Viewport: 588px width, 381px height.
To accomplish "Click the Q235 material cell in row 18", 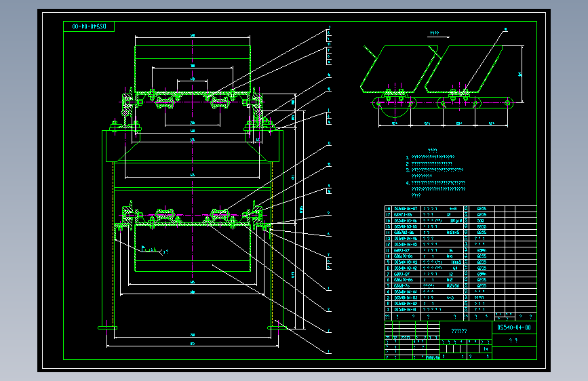I will [x=482, y=209].
